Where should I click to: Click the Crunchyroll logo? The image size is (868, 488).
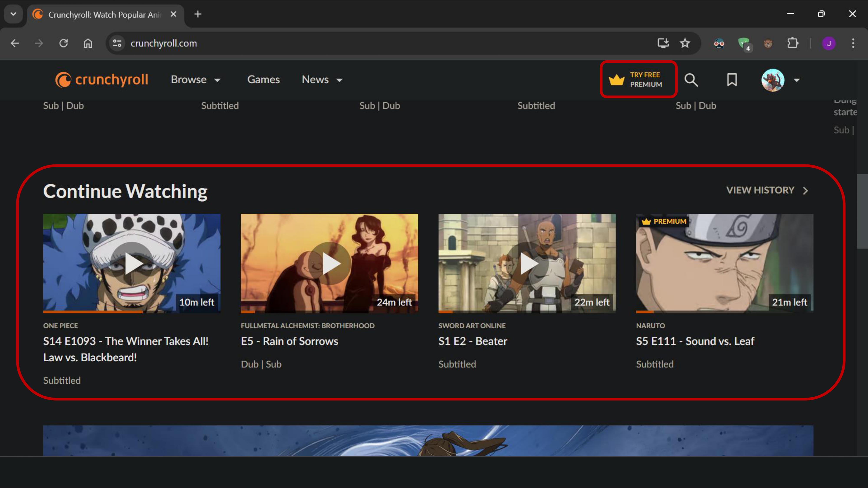point(101,80)
